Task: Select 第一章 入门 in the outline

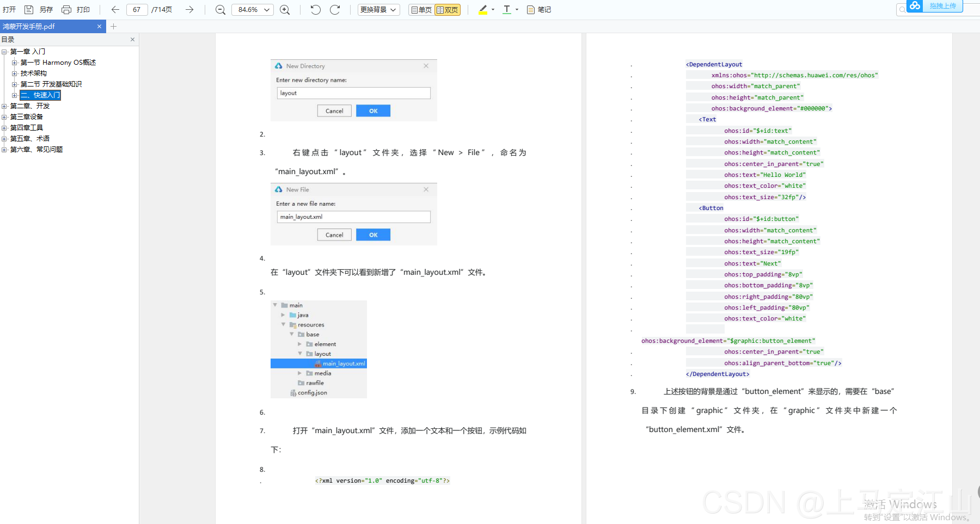Action: [x=28, y=52]
